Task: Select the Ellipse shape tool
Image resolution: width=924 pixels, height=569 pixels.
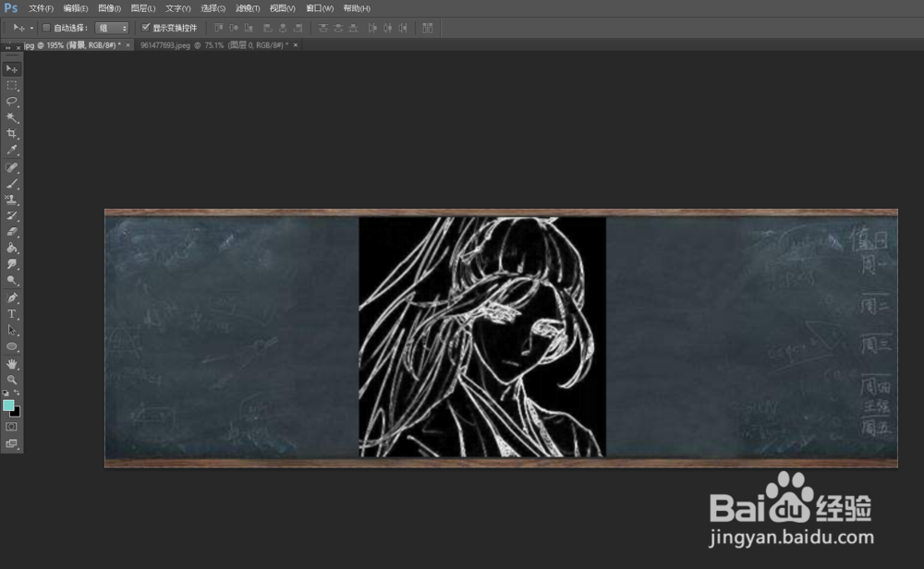Action: [12, 346]
